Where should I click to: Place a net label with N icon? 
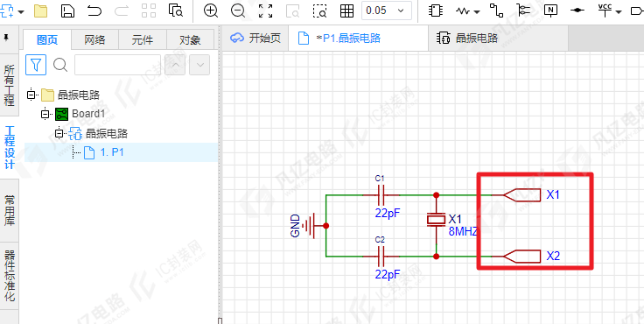pyautogui.click(x=550, y=11)
